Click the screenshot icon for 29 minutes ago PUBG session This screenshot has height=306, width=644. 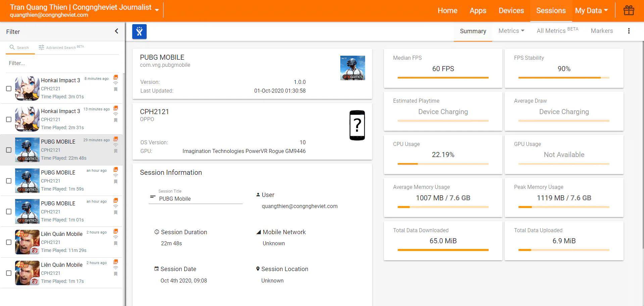point(116,139)
